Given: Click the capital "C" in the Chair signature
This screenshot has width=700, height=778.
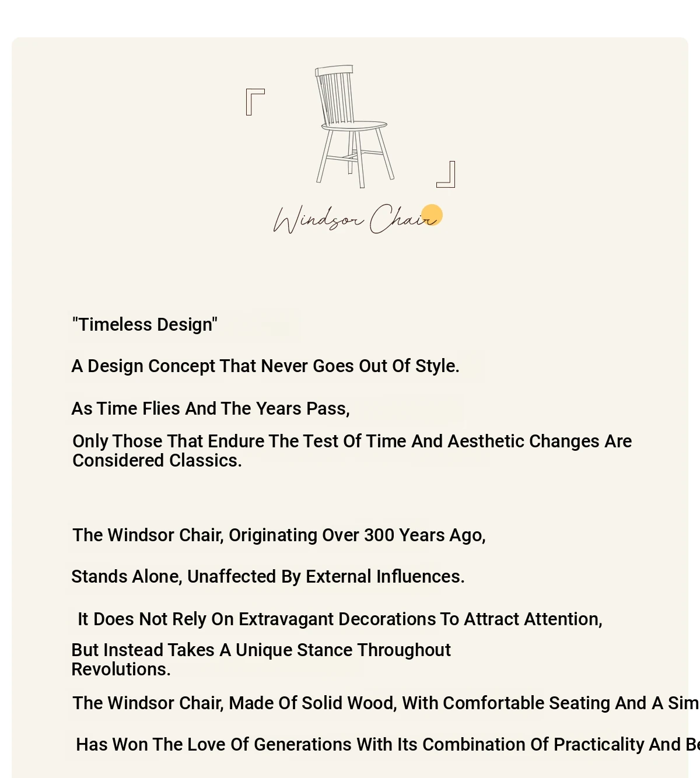Looking at the screenshot, I should pos(381,219).
